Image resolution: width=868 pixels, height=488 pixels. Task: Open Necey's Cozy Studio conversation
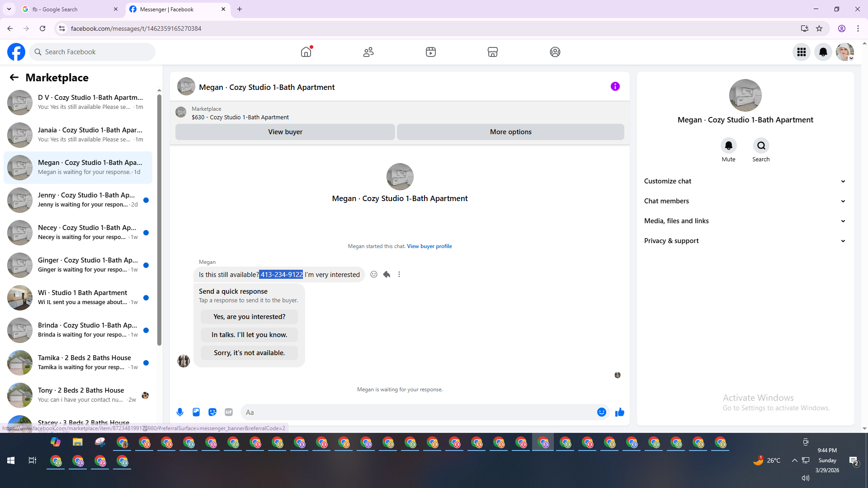click(78, 232)
